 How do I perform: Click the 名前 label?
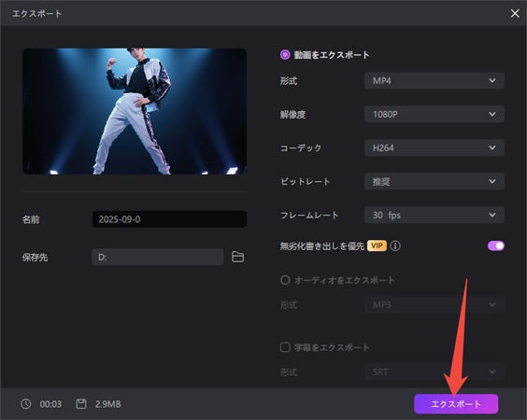[31, 219]
